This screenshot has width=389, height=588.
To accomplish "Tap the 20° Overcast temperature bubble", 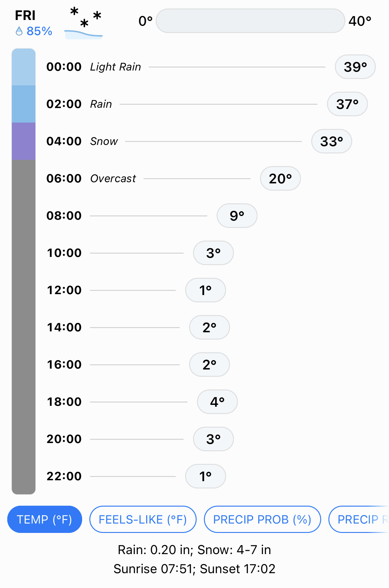I will pos(280,179).
